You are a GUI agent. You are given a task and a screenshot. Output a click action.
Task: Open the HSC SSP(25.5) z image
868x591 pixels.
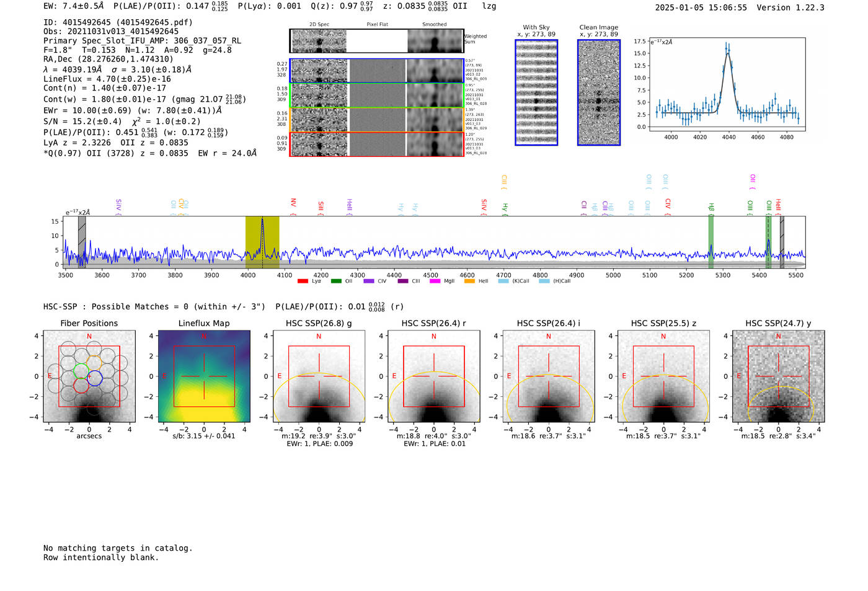click(x=663, y=376)
